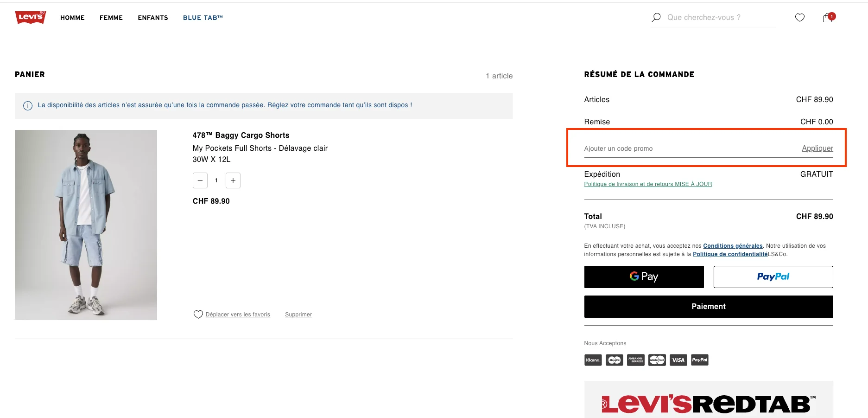Select the American Express payment icon
This screenshot has height=418, width=868.
pos(636,360)
